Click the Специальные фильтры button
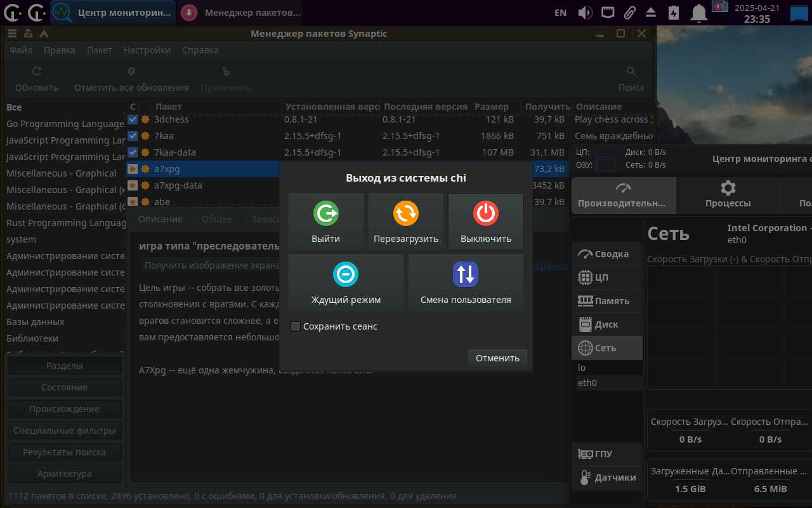Viewport: 812px width, 508px height. [x=65, y=431]
